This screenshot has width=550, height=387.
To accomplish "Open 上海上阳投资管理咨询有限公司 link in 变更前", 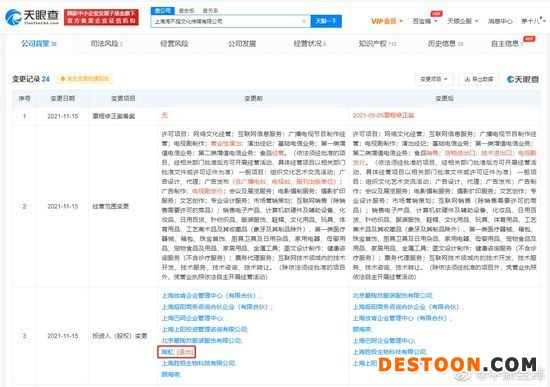I will coord(205,329).
